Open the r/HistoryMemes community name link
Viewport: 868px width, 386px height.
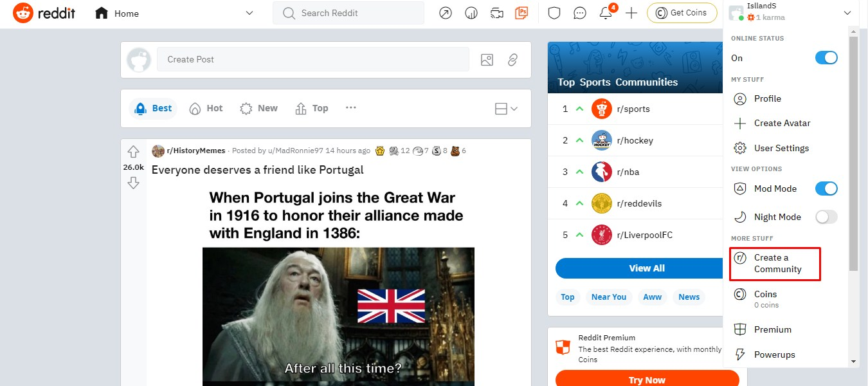[x=196, y=151]
